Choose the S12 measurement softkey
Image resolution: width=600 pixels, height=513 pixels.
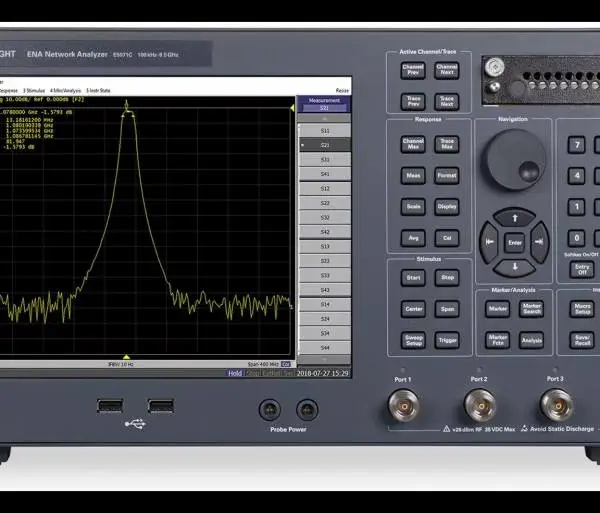(324, 189)
